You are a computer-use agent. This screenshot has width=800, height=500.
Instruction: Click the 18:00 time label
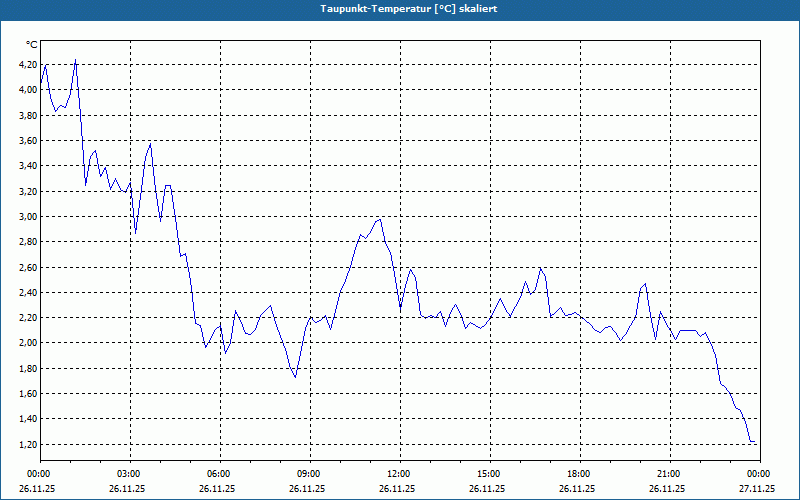pyautogui.click(x=578, y=474)
